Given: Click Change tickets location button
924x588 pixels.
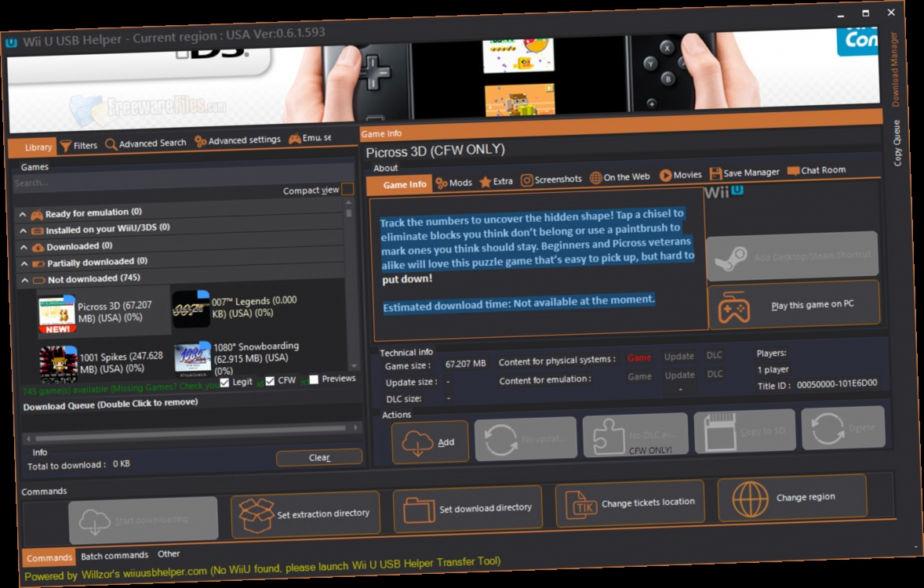Looking at the screenshot, I should point(631,503).
